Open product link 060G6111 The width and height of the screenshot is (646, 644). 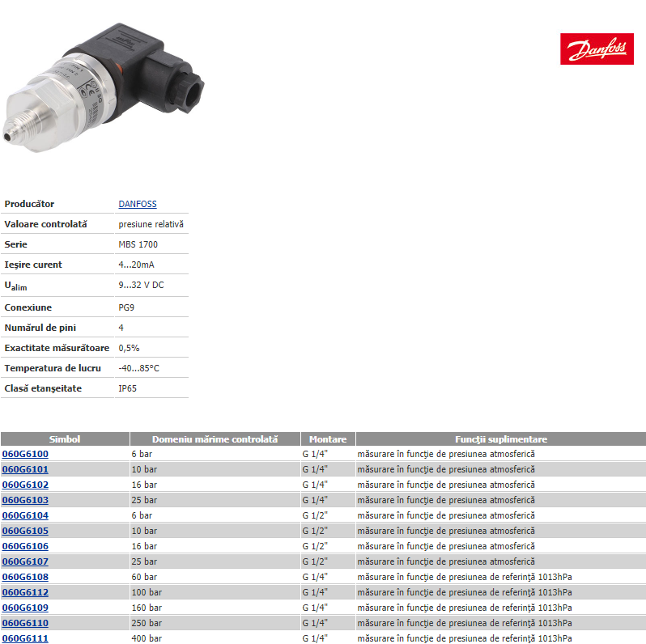(25, 638)
